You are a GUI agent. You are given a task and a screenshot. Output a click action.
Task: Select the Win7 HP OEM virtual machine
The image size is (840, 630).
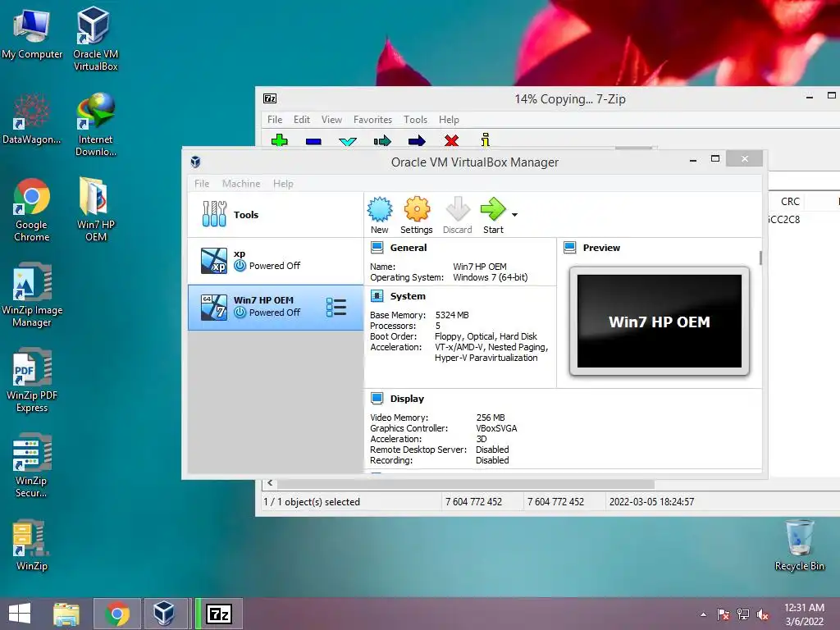[x=276, y=308]
